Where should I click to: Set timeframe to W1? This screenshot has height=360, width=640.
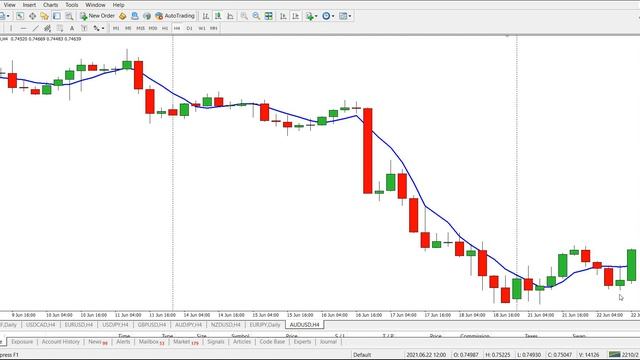202,28
